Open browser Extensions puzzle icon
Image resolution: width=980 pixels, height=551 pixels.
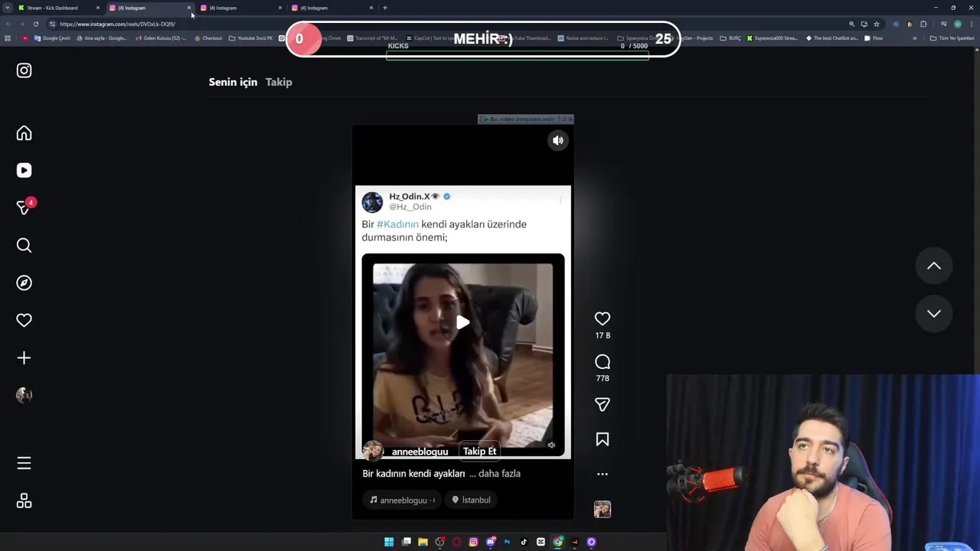(x=923, y=24)
